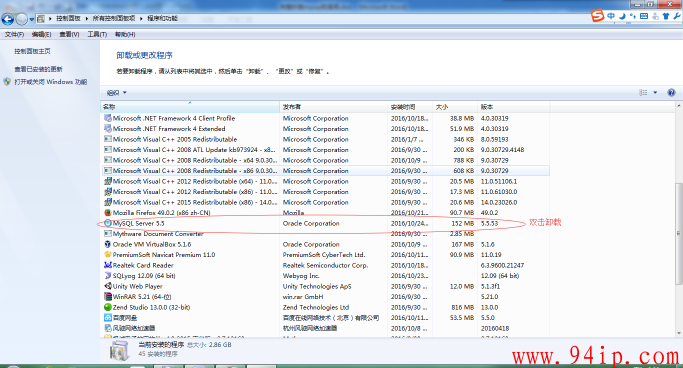Click the Realtek Card Reader icon
Image resolution: width=683 pixels, height=368 pixels.
click(108, 265)
